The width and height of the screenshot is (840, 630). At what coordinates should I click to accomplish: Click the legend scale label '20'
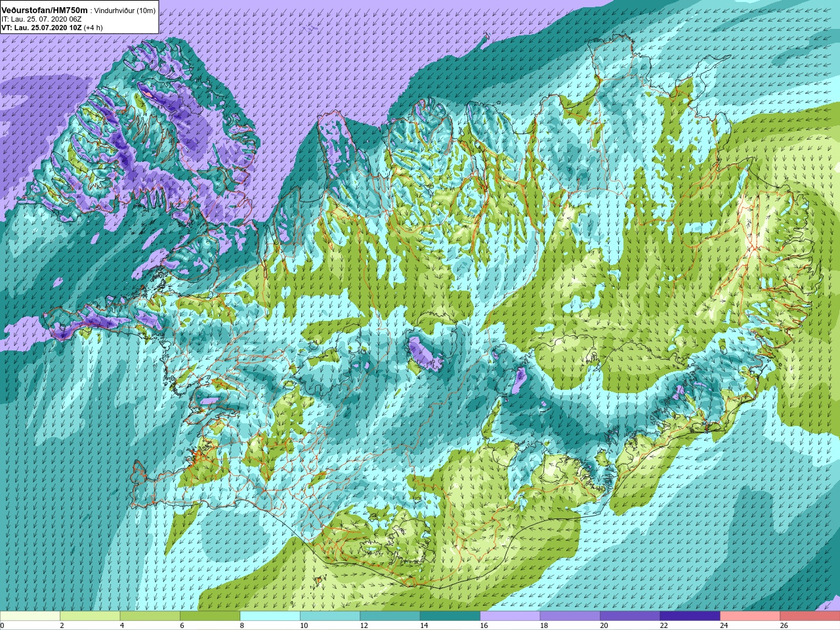point(604,626)
